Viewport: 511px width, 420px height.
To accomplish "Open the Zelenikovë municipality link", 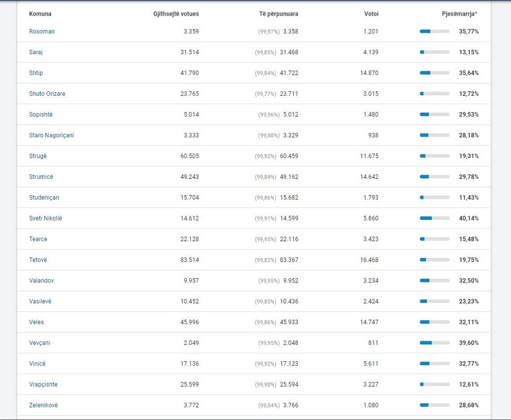I will click(43, 405).
